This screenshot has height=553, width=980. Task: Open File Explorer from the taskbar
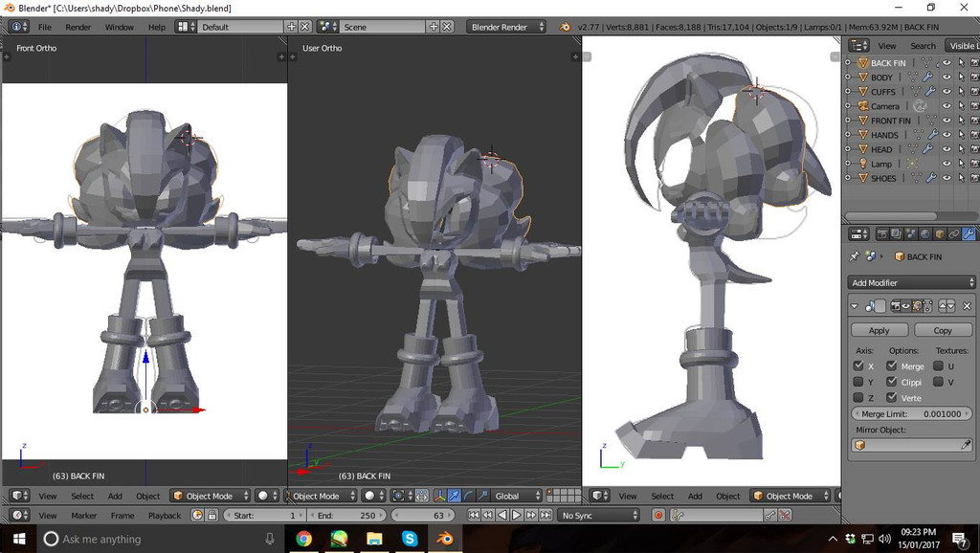(374, 539)
